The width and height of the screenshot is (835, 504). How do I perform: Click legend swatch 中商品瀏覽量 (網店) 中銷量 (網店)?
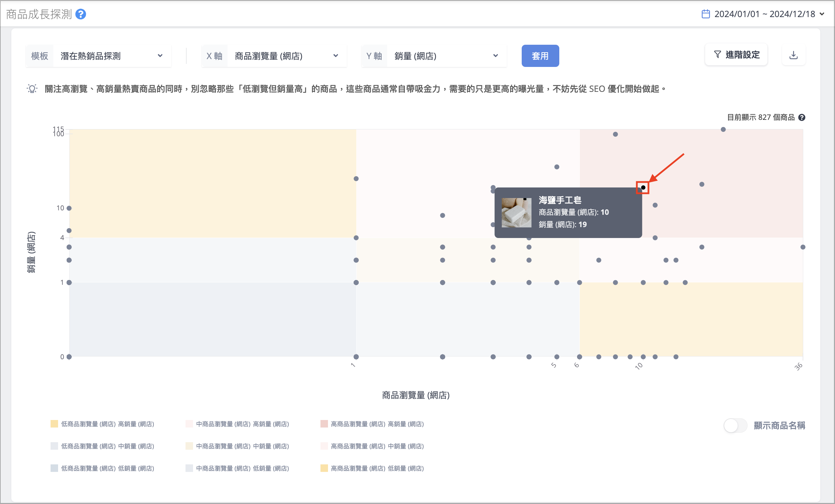(x=189, y=446)
